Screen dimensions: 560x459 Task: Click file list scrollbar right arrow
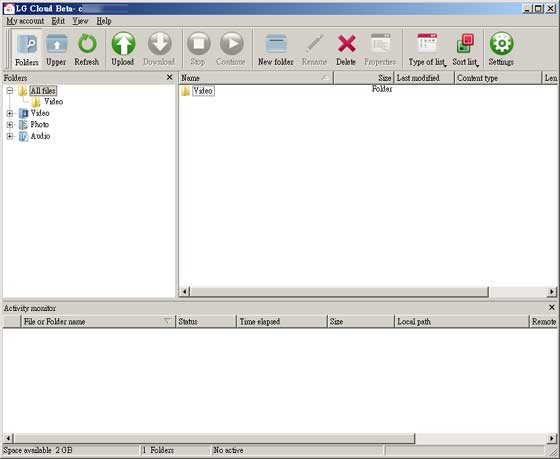click(552, 292)
